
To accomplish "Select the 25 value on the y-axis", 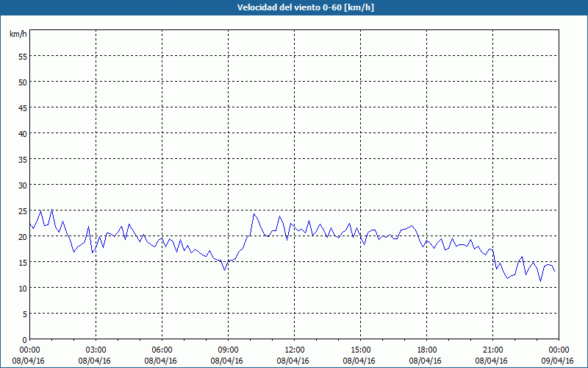I will pyautogui.click(x=23, y=211).
